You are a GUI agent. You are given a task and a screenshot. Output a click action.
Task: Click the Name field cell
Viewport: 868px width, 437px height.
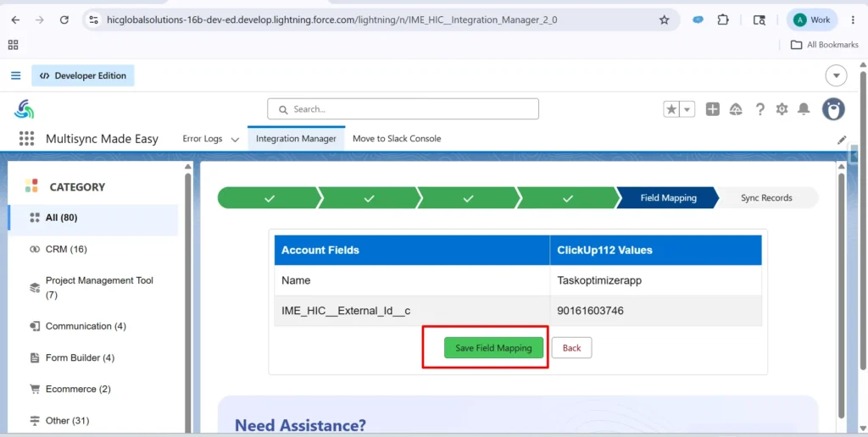(412, 280)
